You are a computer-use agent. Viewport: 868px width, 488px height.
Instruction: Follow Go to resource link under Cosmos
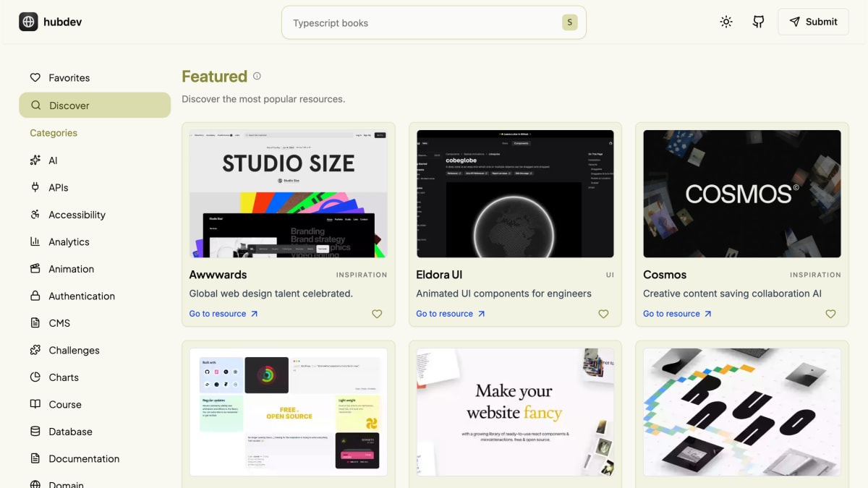point(678,314)
